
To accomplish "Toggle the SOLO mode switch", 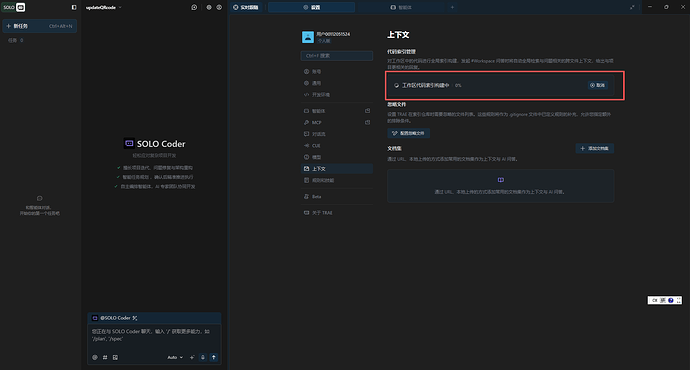I will click(14, 7).
